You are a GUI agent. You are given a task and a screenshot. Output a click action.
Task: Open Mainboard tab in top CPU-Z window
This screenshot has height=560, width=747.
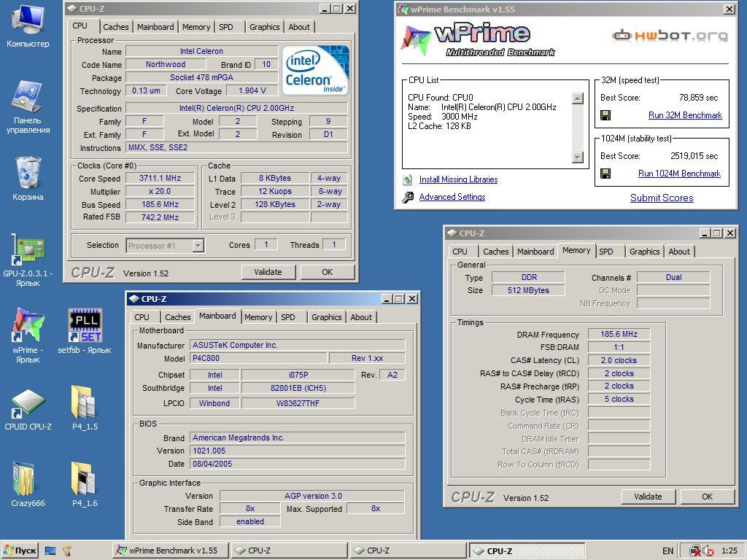tap(155, 27)
